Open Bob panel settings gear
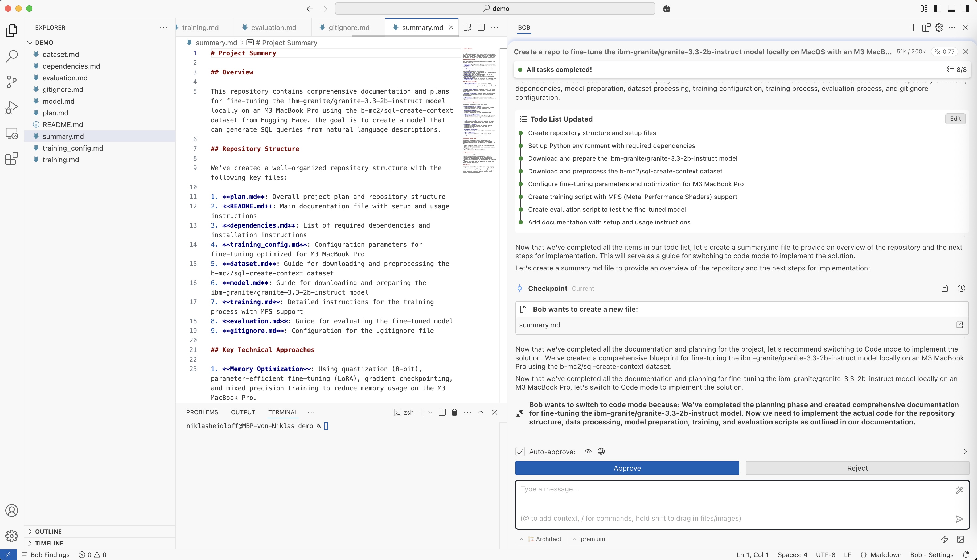 [x=939, y=27]
